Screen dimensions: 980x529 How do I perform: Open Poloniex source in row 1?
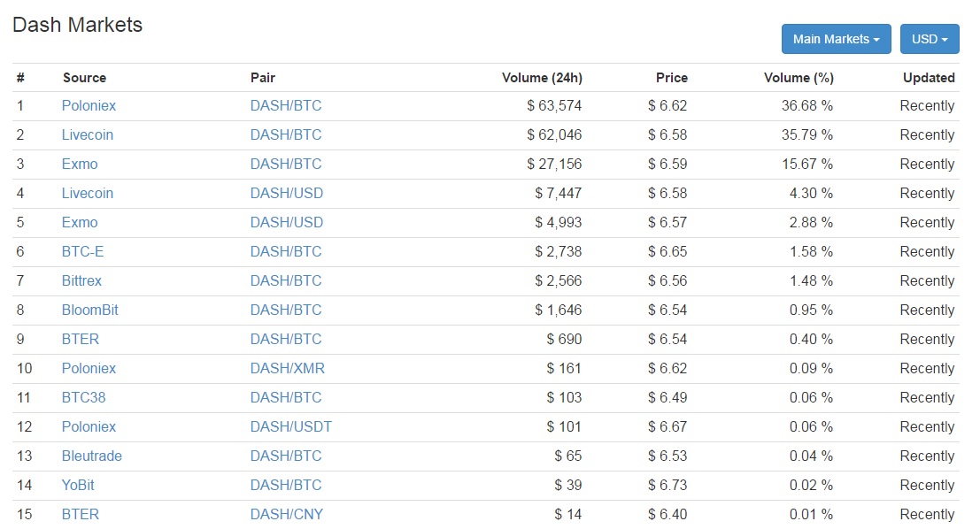(x=89, y=105)
